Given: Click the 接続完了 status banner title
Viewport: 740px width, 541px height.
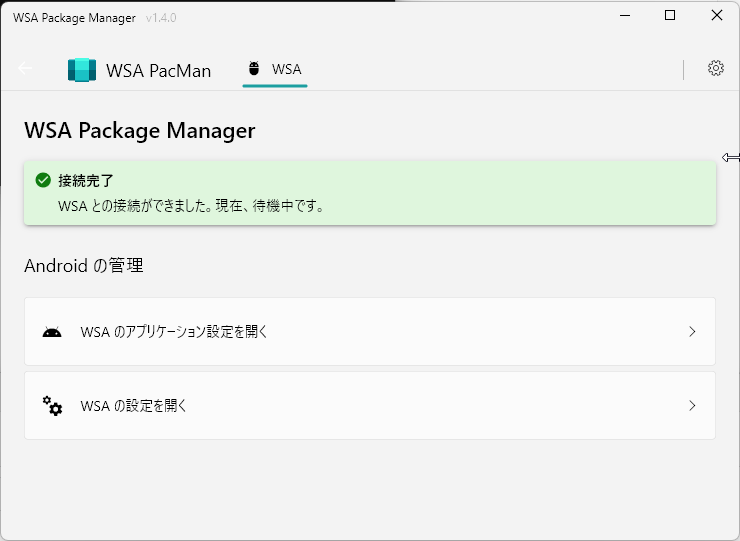Looking at the screenshot, I should pos(86,181).
